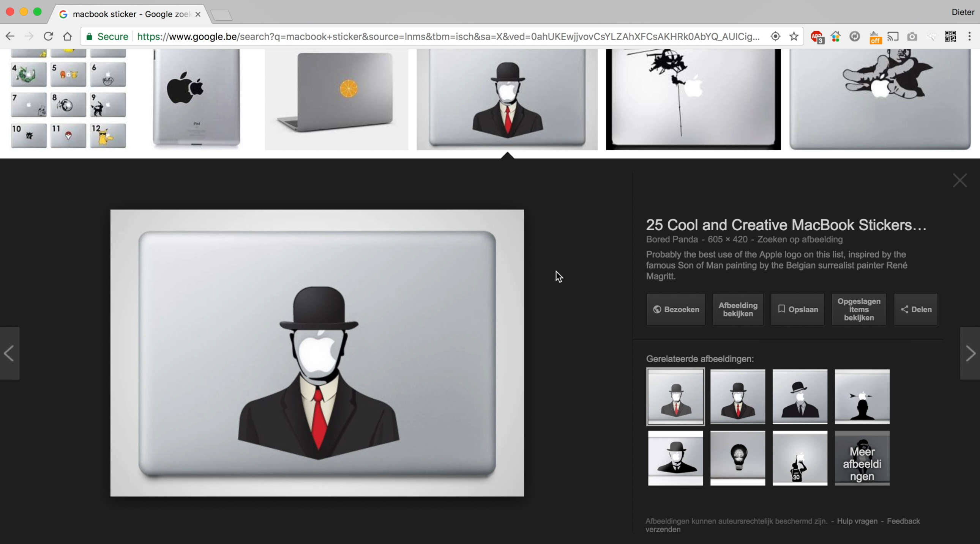This screenshot has height=544, width=980.
Task: Click Opslaan to save the image
Action: click(x=797, y=310)
